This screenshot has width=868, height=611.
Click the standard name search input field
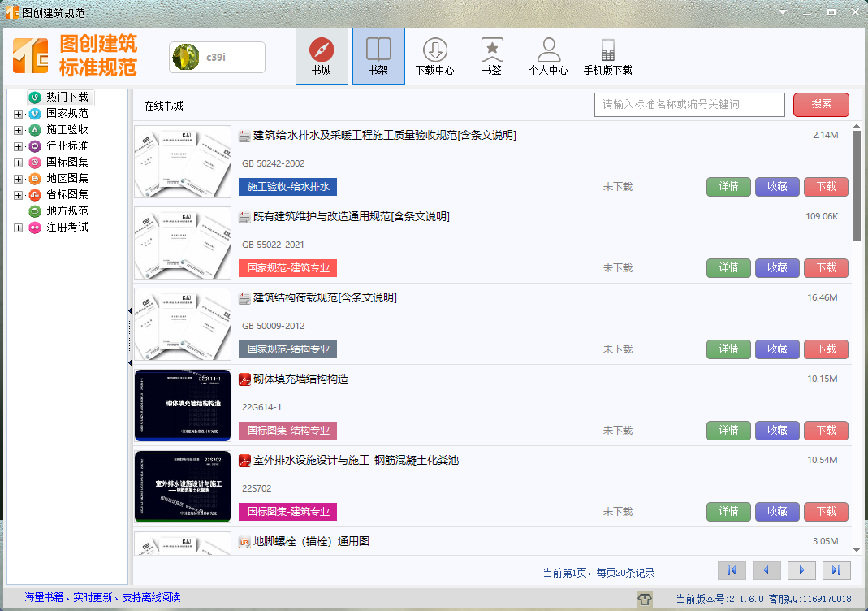pos(689,104)
